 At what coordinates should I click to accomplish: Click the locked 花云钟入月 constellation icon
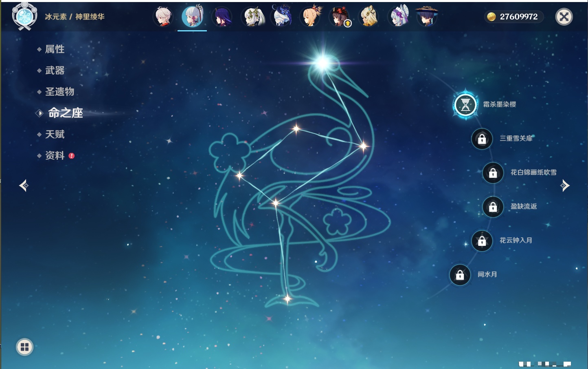tap(482, 241)
